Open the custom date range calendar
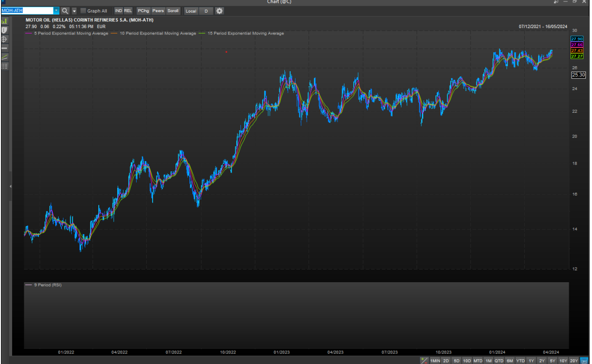 pos(584,361)
